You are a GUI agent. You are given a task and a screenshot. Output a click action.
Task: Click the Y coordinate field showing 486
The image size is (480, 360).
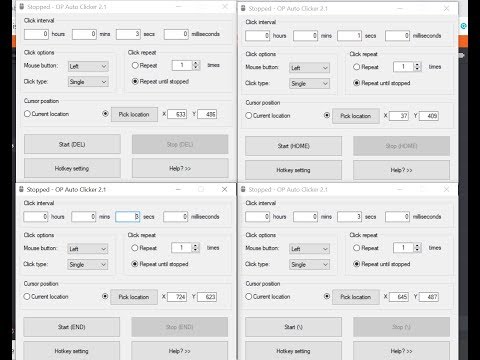(x=207, y=114)
